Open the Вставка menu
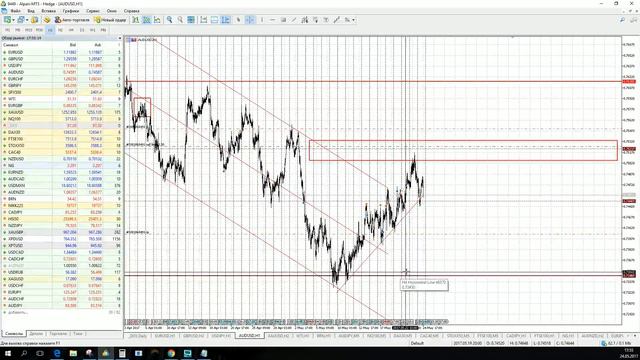The height and width of the screenshot is (360, 640). click(49, 11)
